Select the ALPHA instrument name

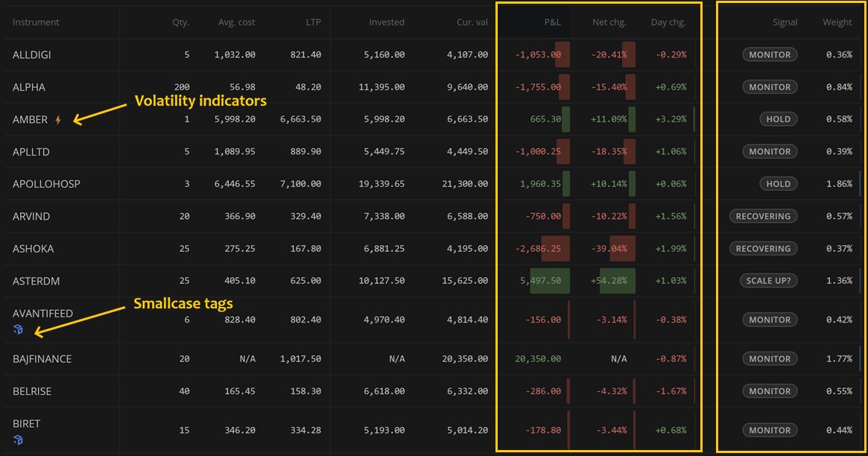pyautogui.click(x=28, y=87)
